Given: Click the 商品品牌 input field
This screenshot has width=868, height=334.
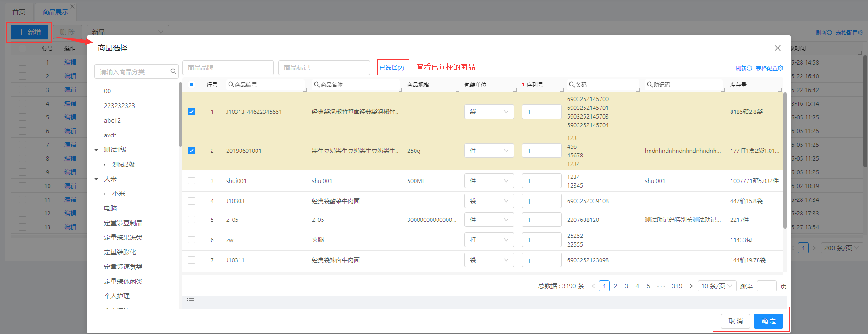Looking at the screenshot, I should [x=228, y=68].
